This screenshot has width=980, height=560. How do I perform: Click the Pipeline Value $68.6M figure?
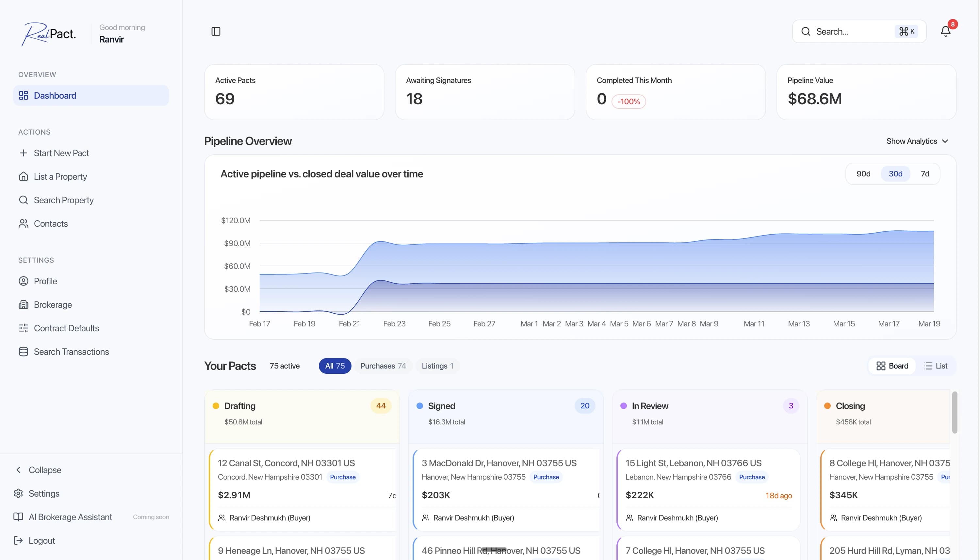(814, 99)
